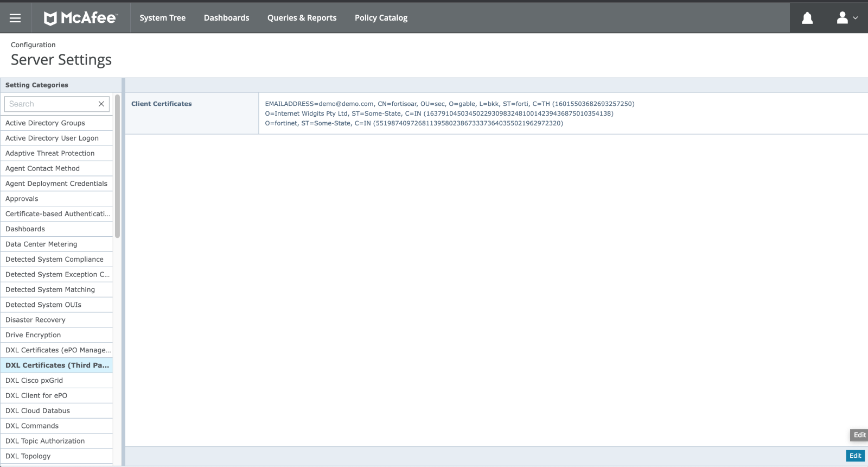Image resolution: width=868 pixels, height=467 pixels.
Task: Select Certificate-based Authentication category
Action: click(58, 214)
